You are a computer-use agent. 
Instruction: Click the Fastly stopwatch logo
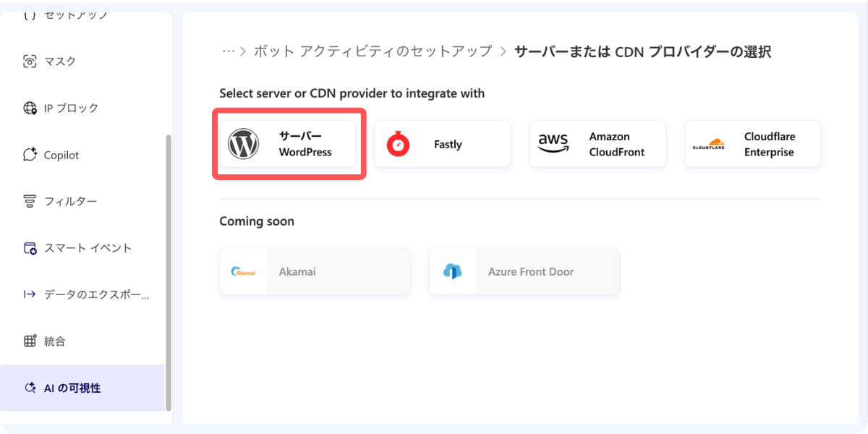pos(398,144)
